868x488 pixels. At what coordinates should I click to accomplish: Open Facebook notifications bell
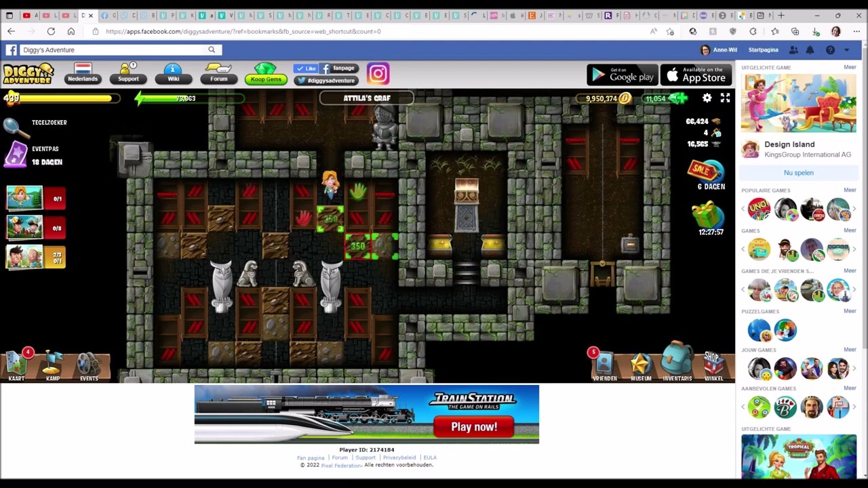pos(810,49)
